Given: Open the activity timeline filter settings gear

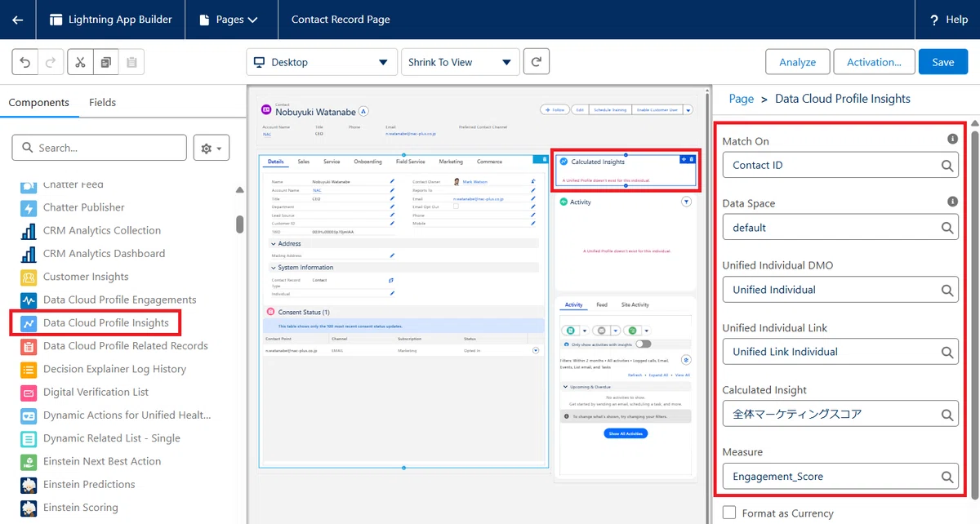Looking at the screenshot, I should 686,359.
